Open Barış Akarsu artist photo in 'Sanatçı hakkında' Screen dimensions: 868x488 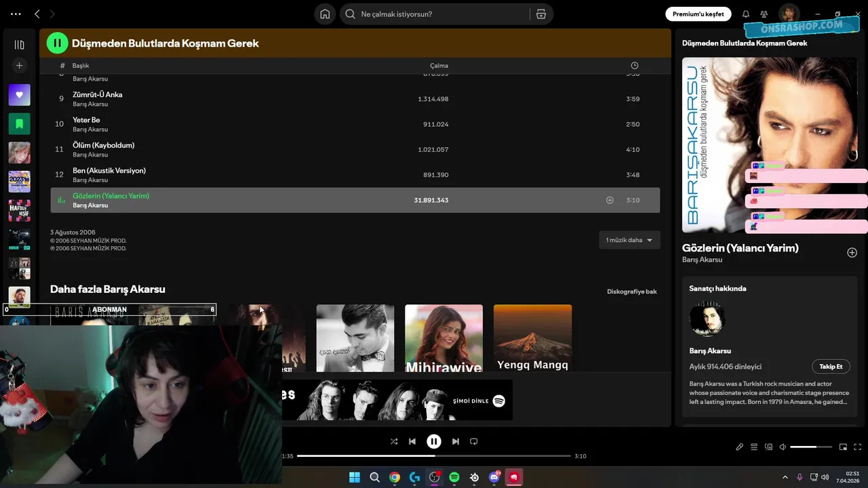pos(707,319)
